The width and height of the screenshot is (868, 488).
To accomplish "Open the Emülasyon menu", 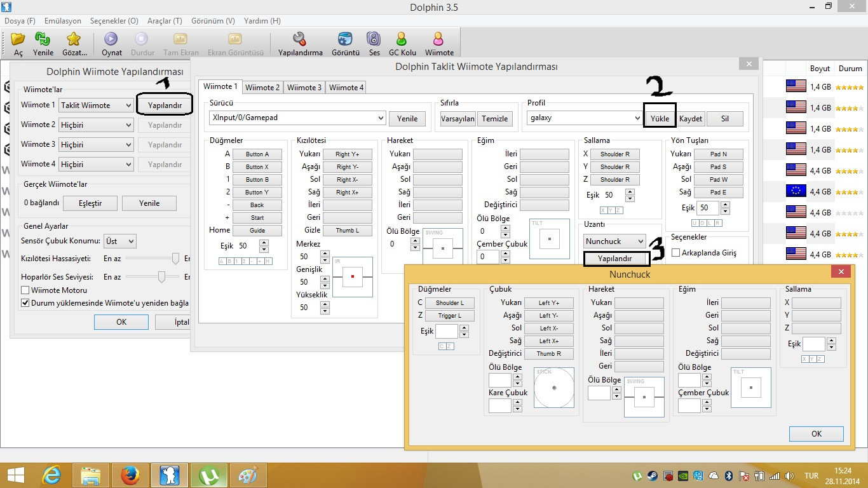I will [x=63, y=21].
